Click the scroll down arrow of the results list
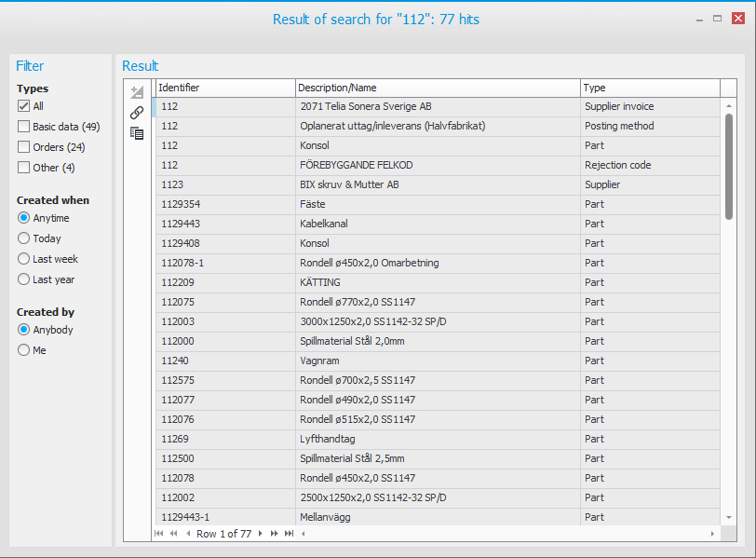The width and height of the screenshot is (756, 558). [729, 517]
